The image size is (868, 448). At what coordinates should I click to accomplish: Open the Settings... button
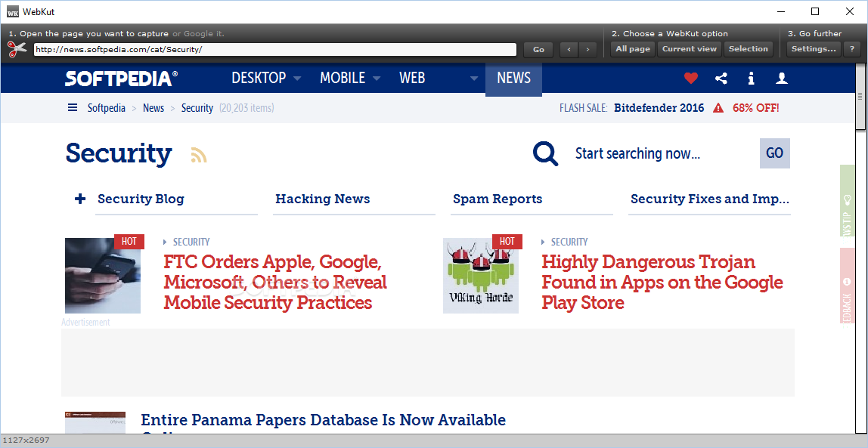(x=814, y=49)
